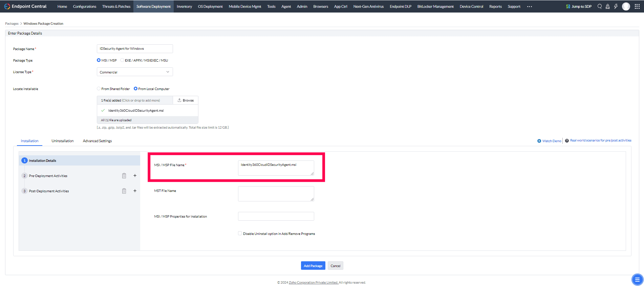Switch to the Advanced Settings tab

click(97, 141)
